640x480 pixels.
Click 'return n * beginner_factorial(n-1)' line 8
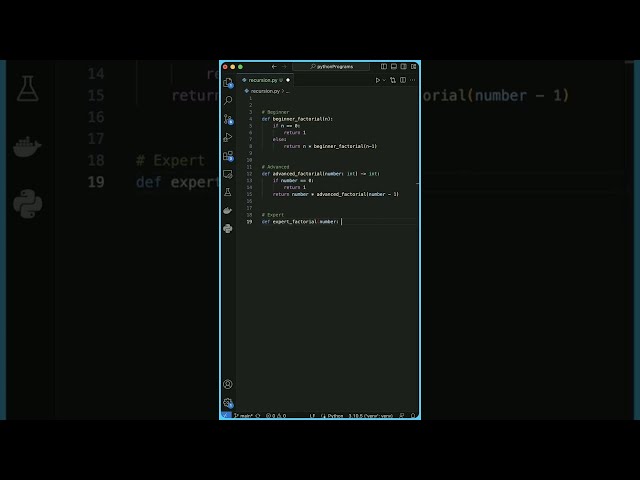coord(330,146)
